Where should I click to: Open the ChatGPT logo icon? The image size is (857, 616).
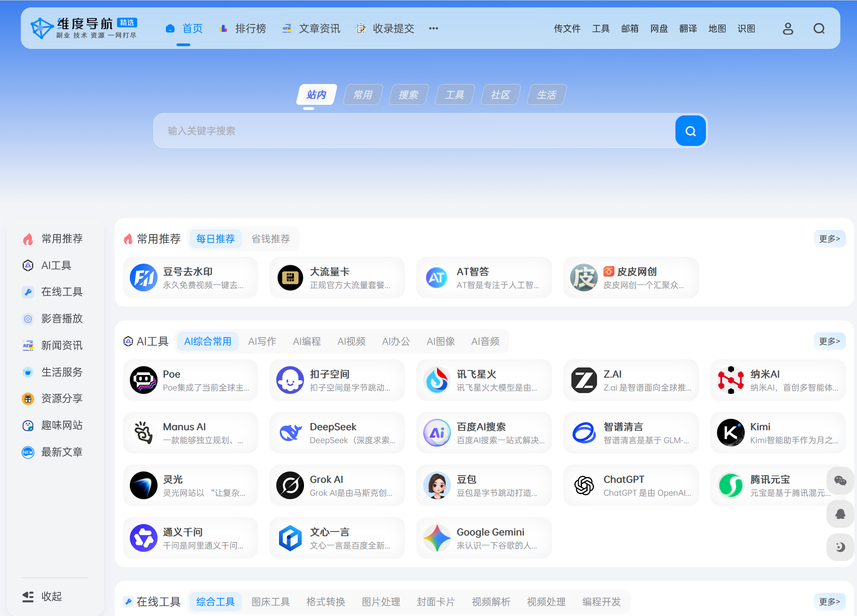(584, 485)
